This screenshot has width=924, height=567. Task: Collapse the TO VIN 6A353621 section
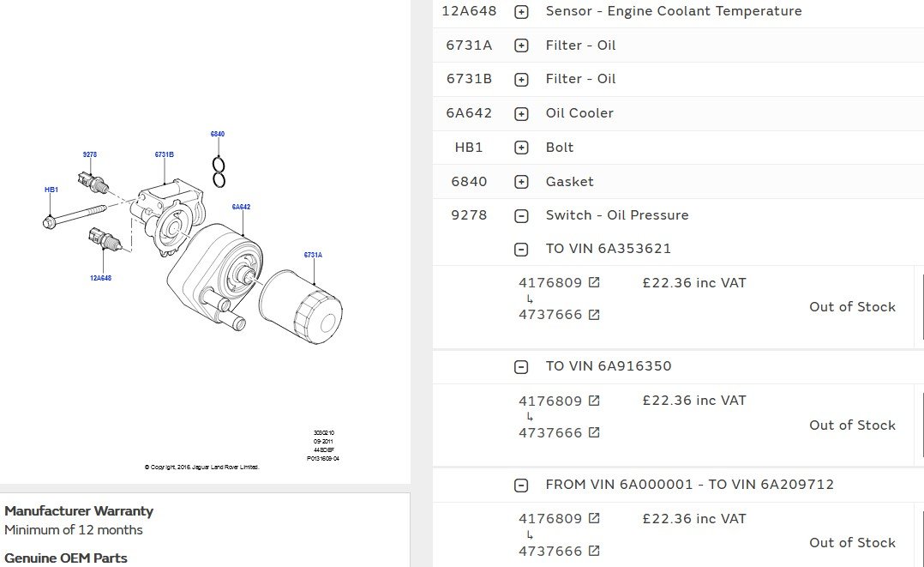coord(521,250)
